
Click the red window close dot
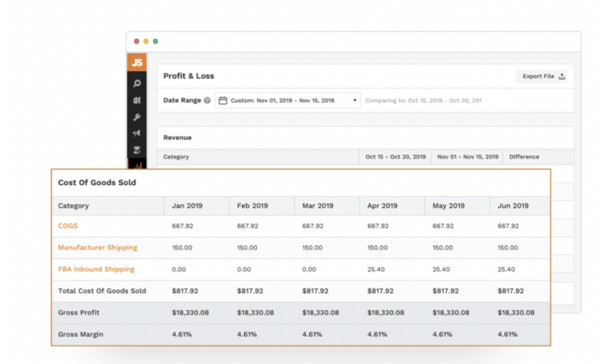(136, 41)
